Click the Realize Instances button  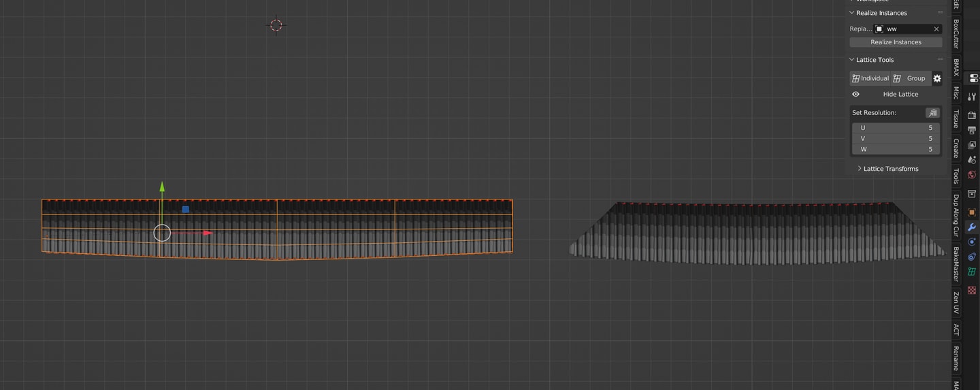coord(896,42)
